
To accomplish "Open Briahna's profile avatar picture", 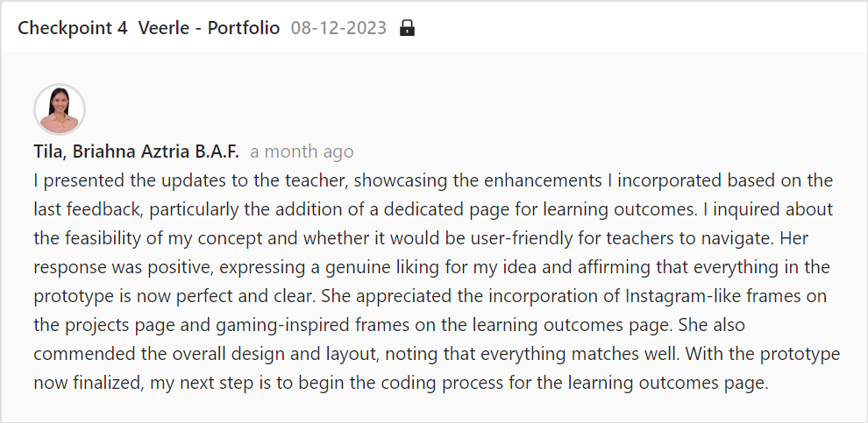I will coord(60,109).
